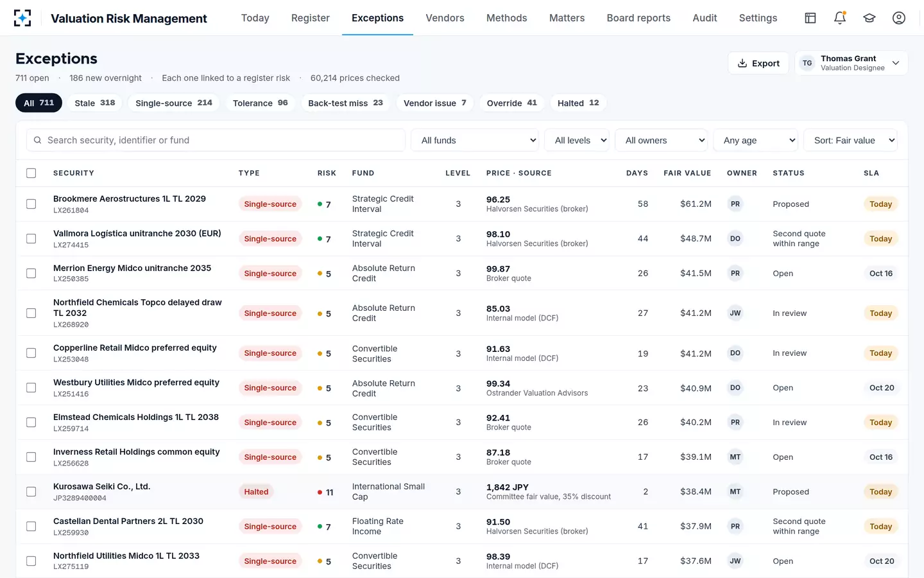Click the search security input field
This screenshot has width=924, height=578.
[216, 140]
